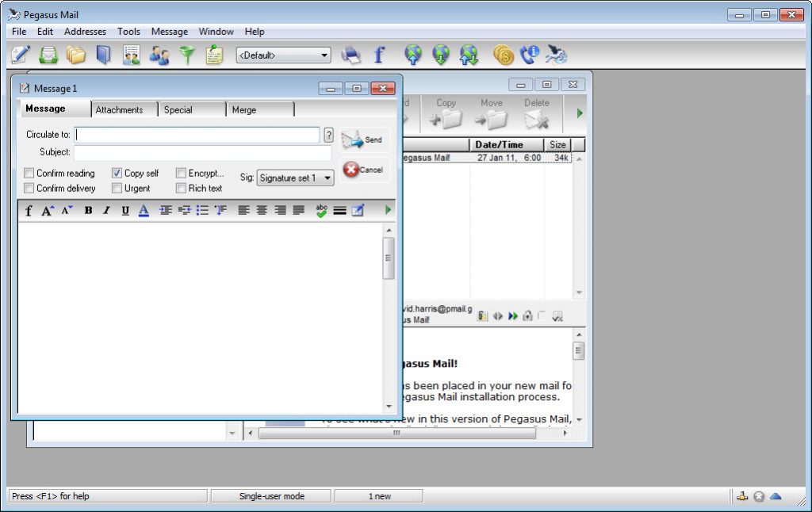Click in the Subject field
The width and height of the screenshot is (812, 512).
pyautogui.click(x=202, y=152)
